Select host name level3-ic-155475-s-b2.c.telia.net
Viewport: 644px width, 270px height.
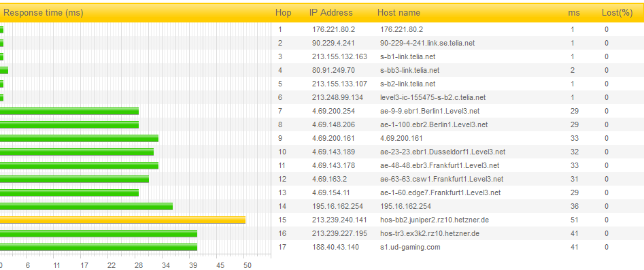point(433,97)
